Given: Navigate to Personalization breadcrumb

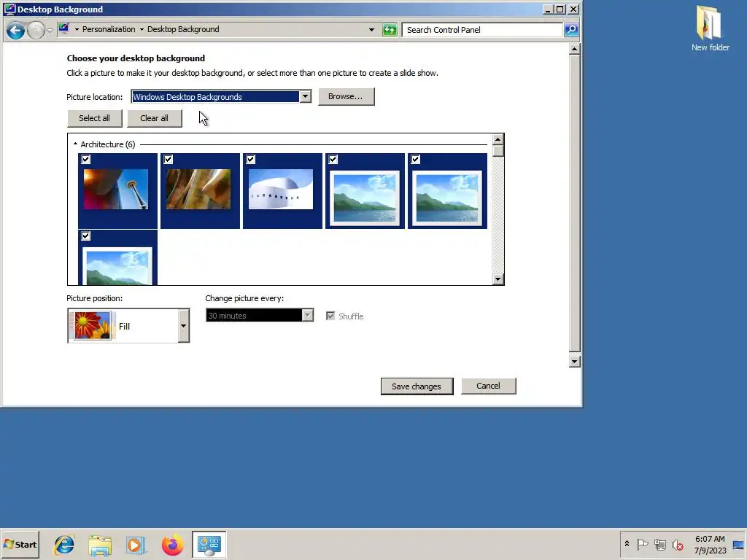Looking at the screenshot, I should tap(109, 29).
